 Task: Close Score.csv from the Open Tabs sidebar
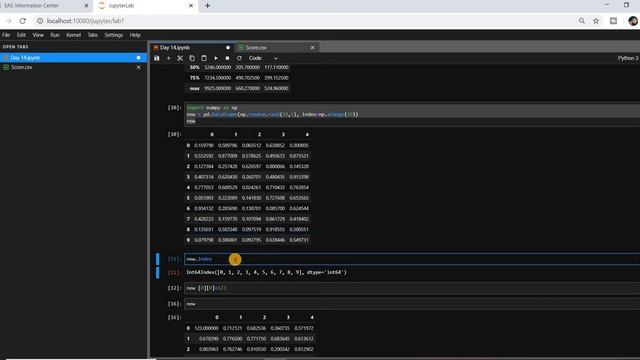(x=138, y=67)
